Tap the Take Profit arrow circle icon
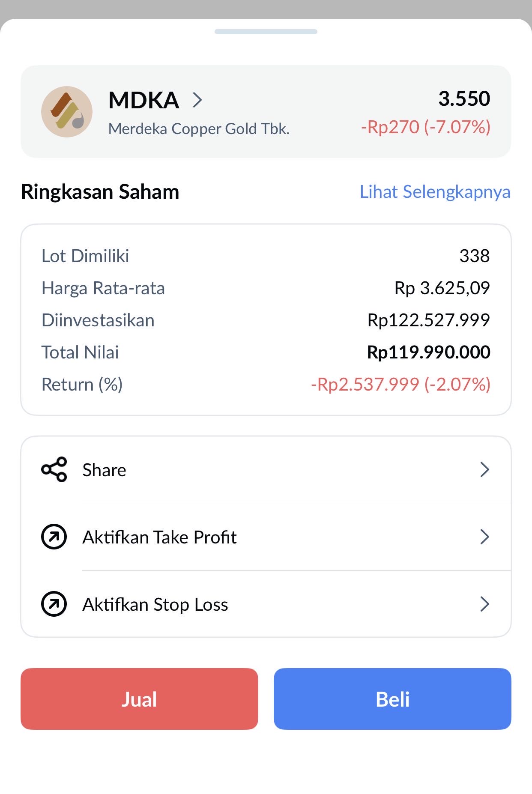532x794 pixels. pyautogui.click(x=54, y=537)
